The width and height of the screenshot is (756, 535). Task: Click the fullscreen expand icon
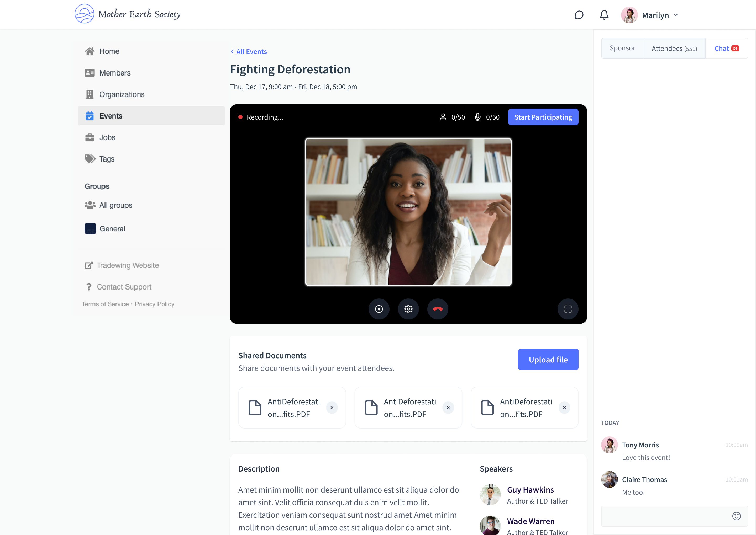tap(568, 309)
